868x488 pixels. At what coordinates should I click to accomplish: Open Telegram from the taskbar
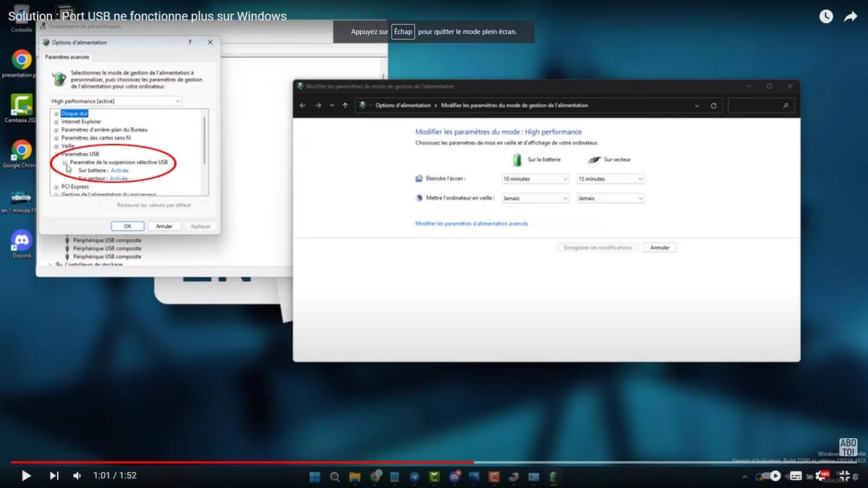[x=414, y=476]
